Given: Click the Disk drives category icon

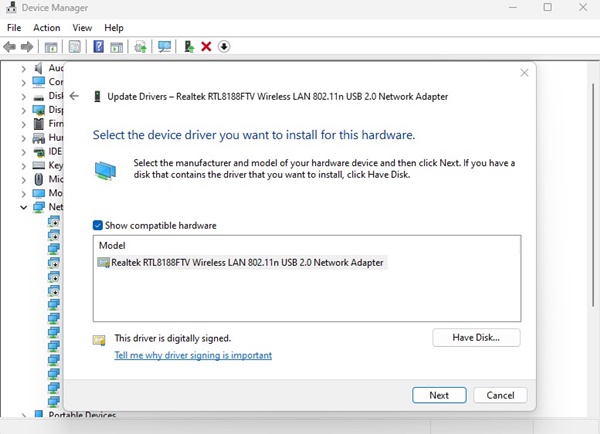Looking at the screenshot, I should click(x=39, y=97).
